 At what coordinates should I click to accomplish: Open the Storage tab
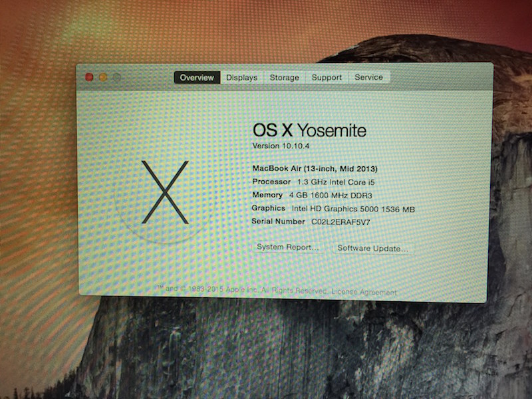(x=285, y=77)
